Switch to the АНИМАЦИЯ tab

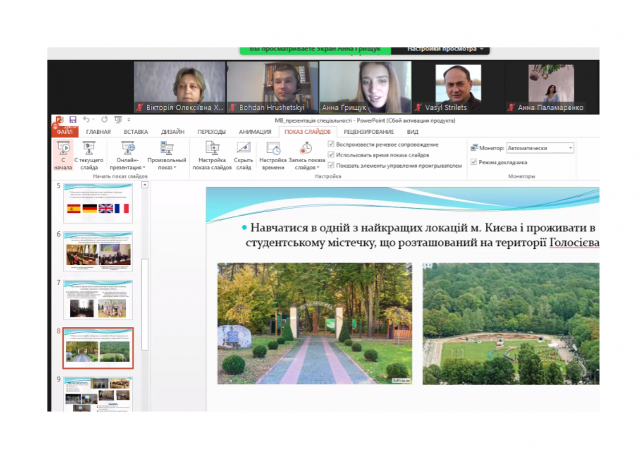point(255,131)
